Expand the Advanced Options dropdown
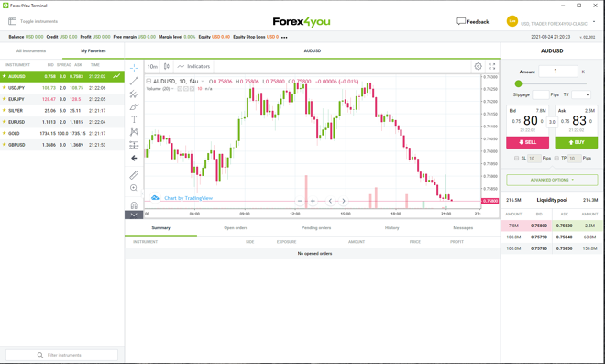 click(552, 180)
